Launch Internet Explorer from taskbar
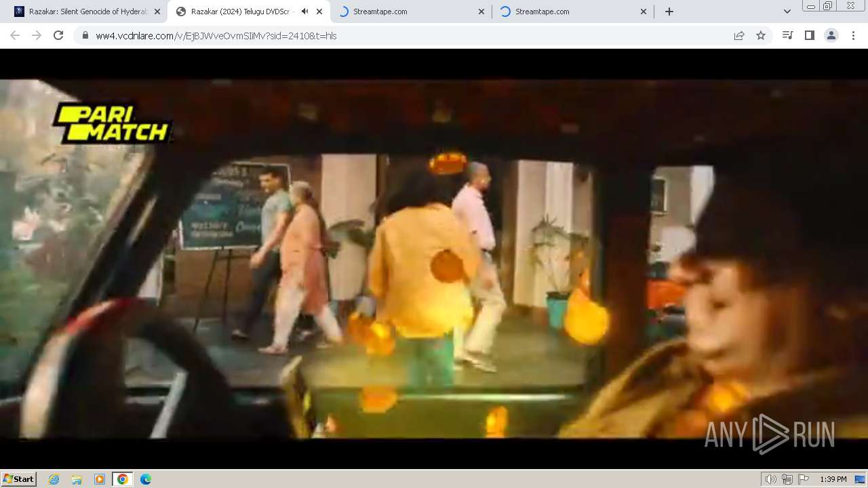 (x=54, y=479)
